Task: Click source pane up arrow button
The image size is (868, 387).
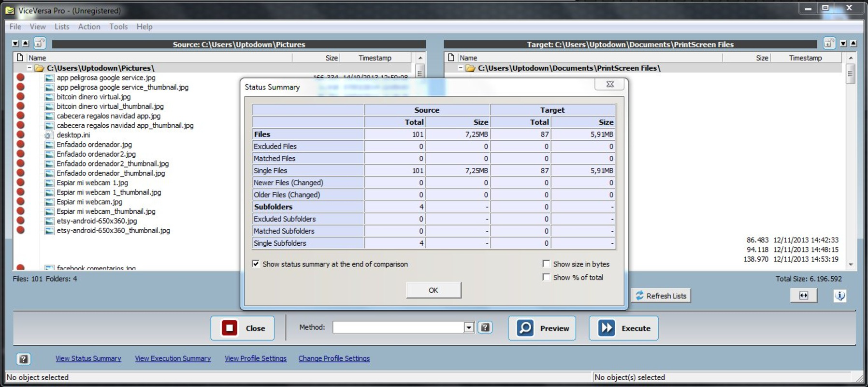Action: (x=26, y=44)
